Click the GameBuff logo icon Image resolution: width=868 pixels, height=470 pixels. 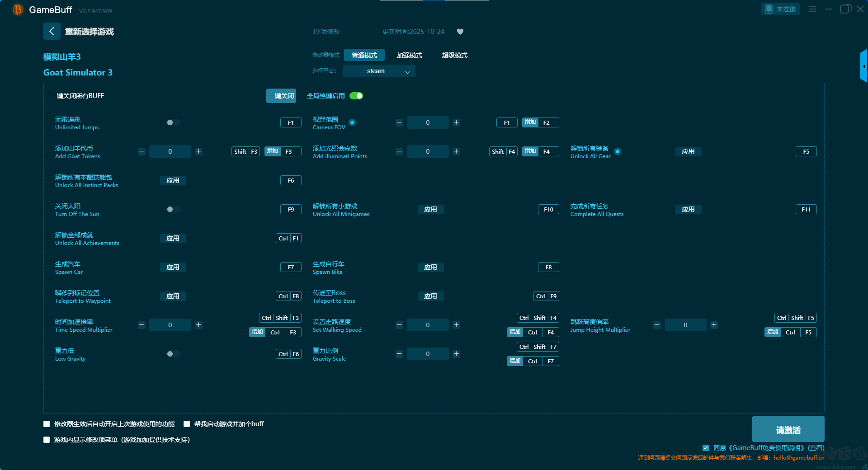pyautogui.click(x=18, y=9)
